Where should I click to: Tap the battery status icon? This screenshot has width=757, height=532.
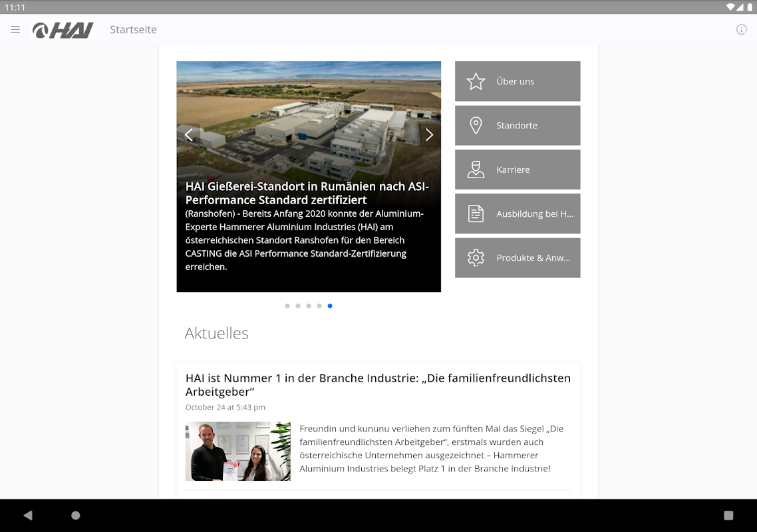click(x=750, y=7)
